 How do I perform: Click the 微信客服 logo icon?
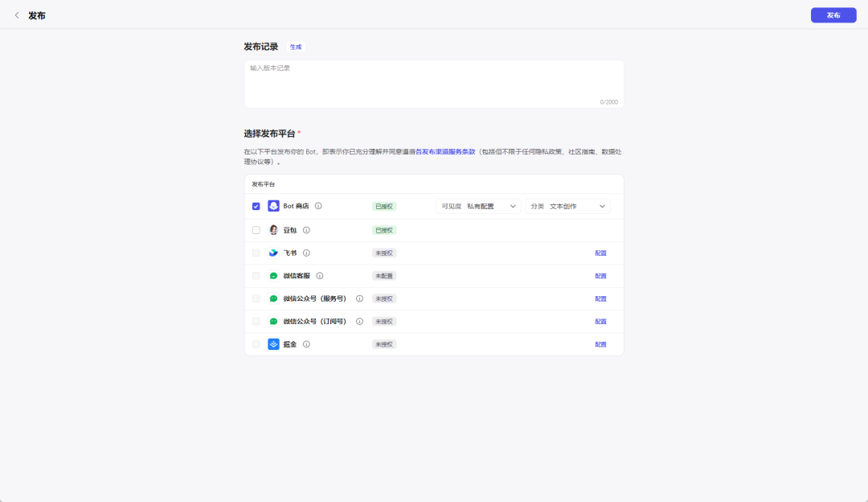[x=273, y=276]
